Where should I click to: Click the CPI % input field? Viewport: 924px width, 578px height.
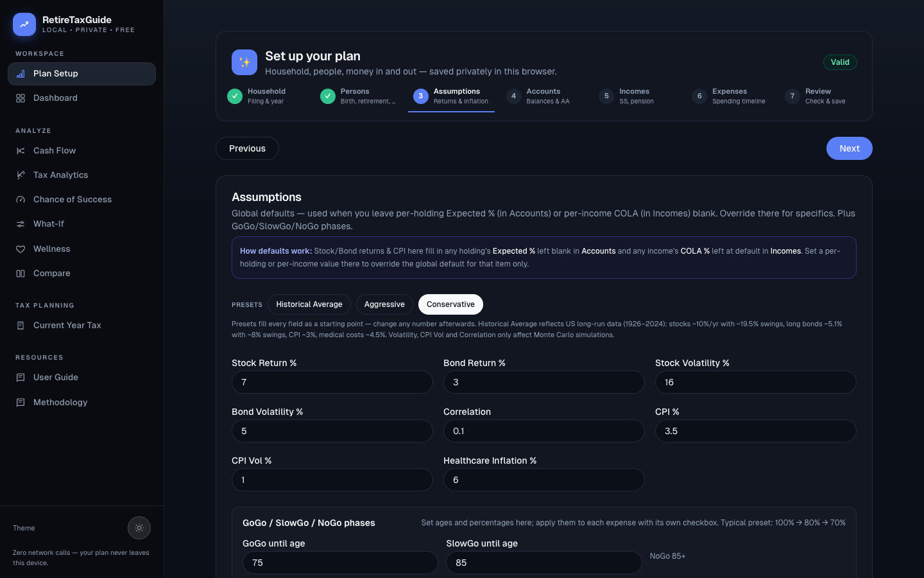(x=756, y=431)
